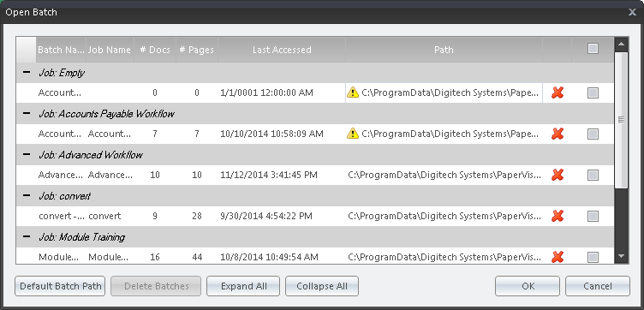Viewport: 644px width, 310px height.
Task: Sort by # Docs column header
Action: pos(155,50)
